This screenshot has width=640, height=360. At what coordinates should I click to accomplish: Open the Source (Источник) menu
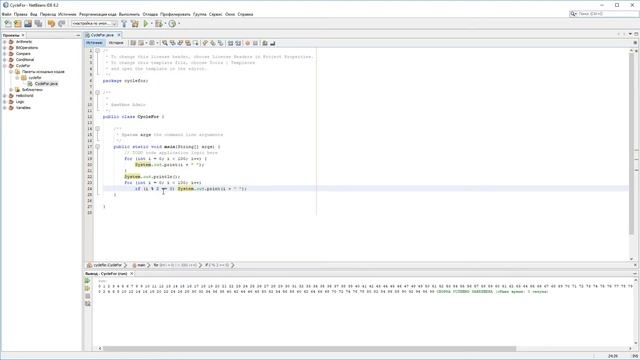pos(67,14)
